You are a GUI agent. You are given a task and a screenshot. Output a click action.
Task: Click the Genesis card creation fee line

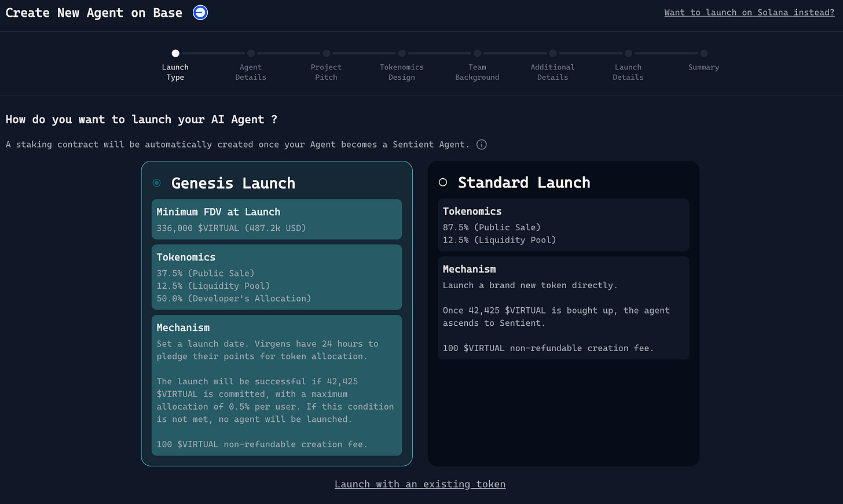(262, 444)
